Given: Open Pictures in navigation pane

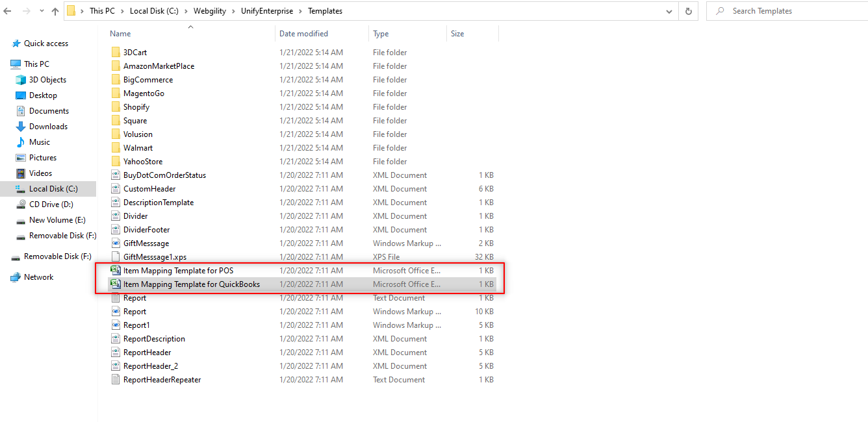Looking at the screenshot, I should (x=43, y=158).
